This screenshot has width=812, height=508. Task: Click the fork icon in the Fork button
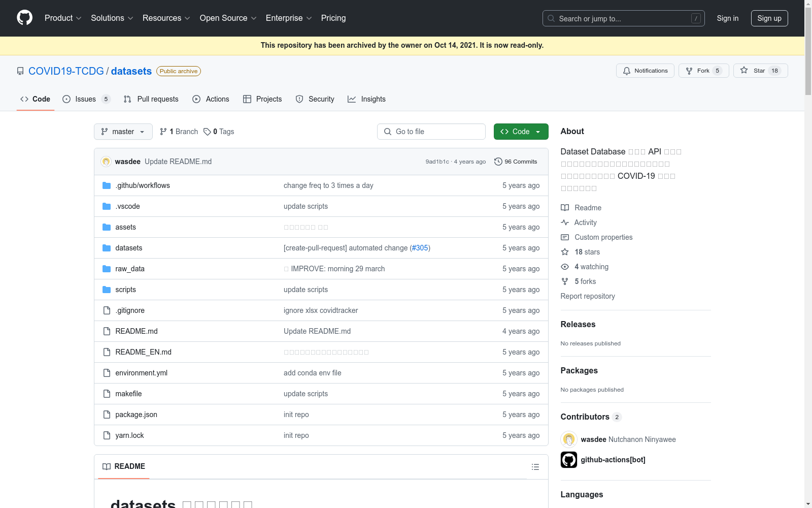(689, 71)
